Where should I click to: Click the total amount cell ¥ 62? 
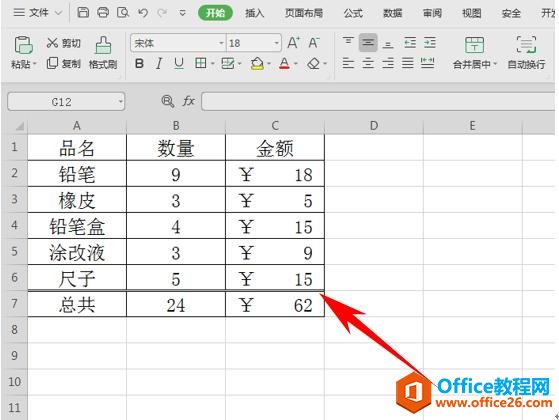(x=275, y=304)
